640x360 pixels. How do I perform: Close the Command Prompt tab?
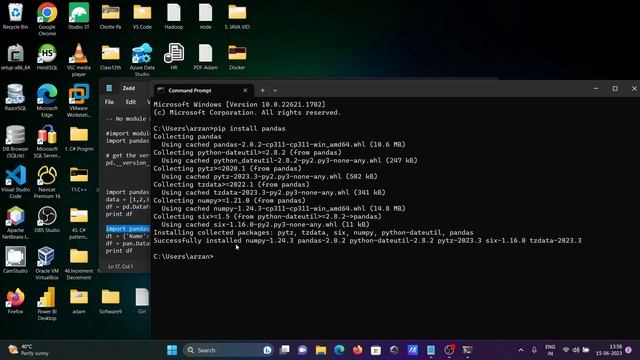pos(245,91)
